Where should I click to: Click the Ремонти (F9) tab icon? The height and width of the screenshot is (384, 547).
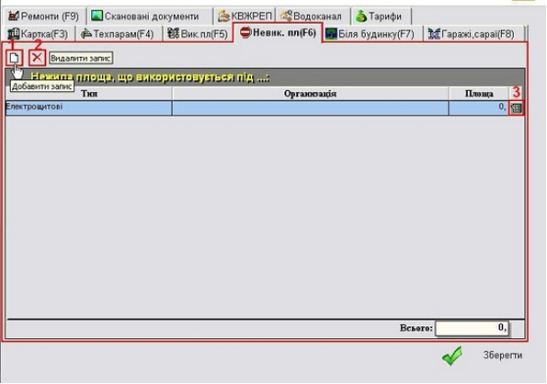pyautogui.click(x=13, y=16)
